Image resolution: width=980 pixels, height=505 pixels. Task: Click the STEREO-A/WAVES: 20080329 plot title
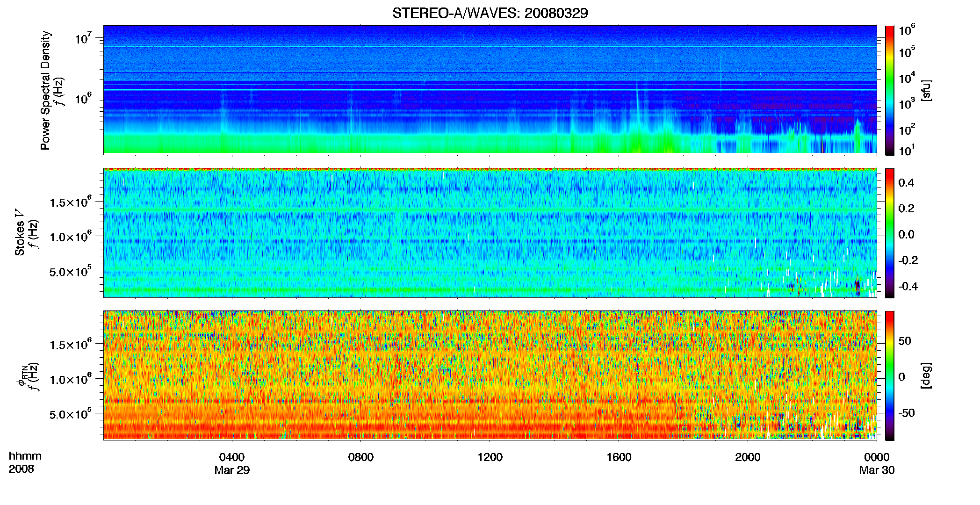pos(490,13)
